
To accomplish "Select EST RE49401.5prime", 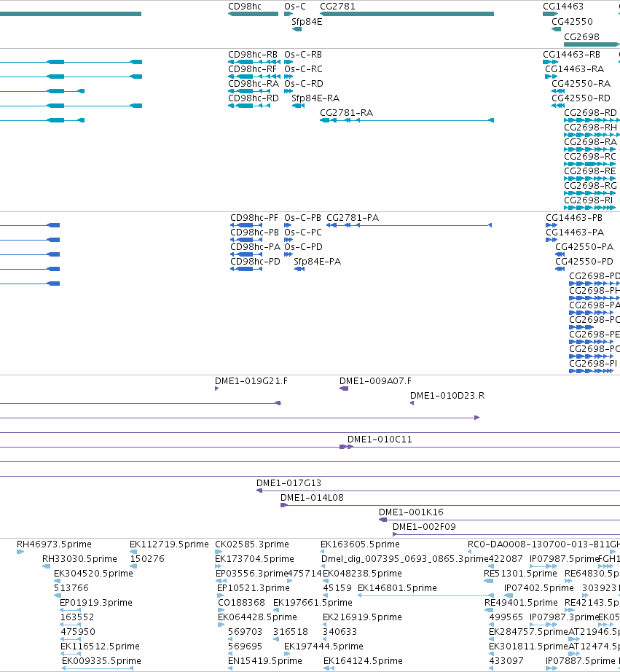I will click(488, 610).
